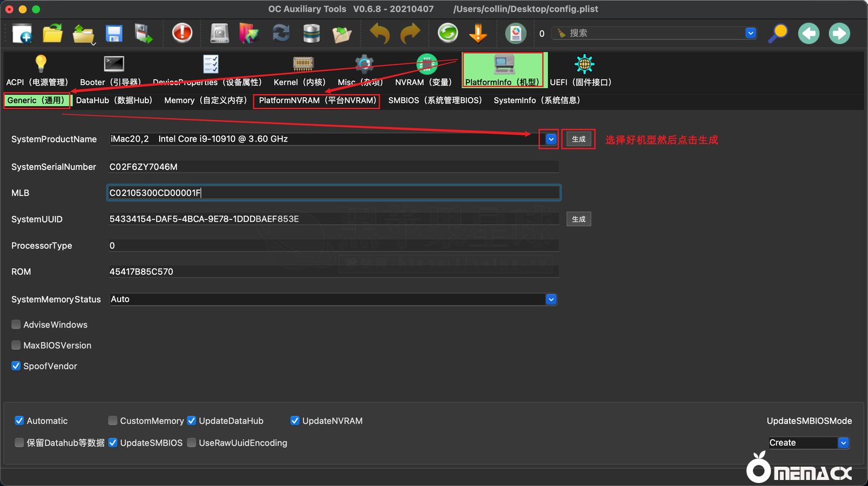This screenshot has height=486, width=868.
Task: Open the SystemMemoryStatus dropdown
Action: [550, 299]
